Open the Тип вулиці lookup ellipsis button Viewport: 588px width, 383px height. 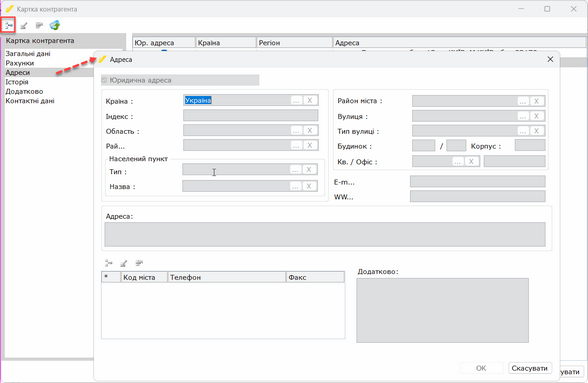523,131
